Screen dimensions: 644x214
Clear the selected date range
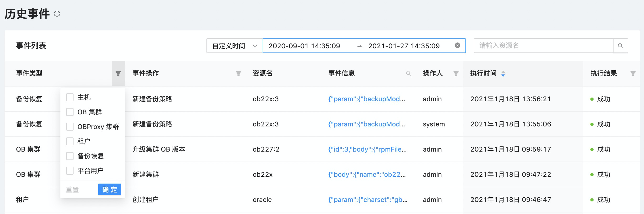coord(458,45)
